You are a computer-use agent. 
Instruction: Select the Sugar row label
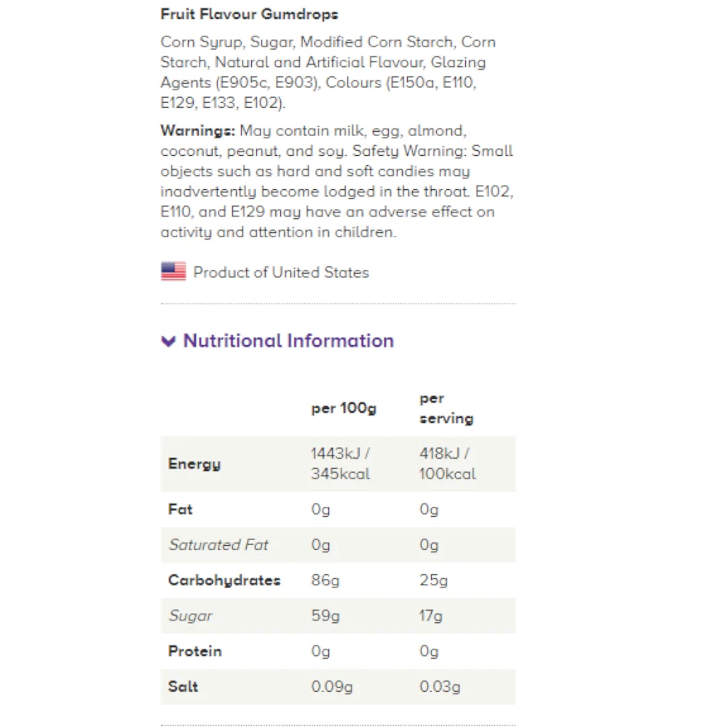tap(190, 616)
